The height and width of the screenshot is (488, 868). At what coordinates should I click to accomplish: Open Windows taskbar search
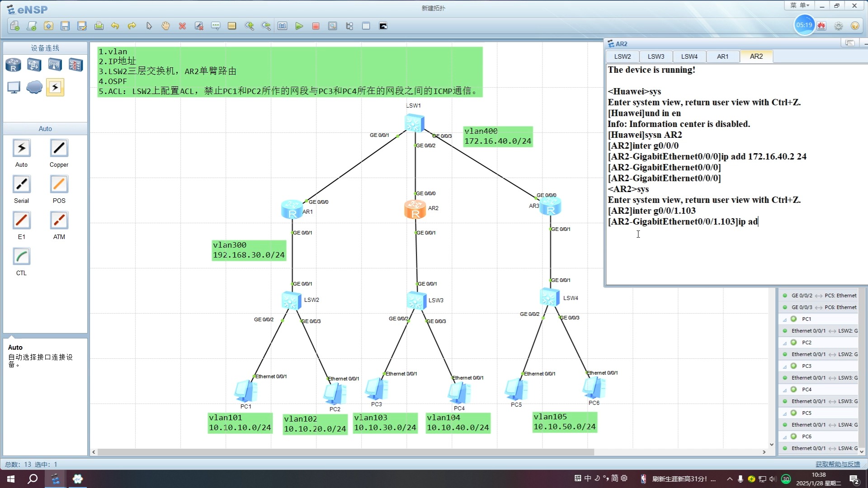pos(33,479)
